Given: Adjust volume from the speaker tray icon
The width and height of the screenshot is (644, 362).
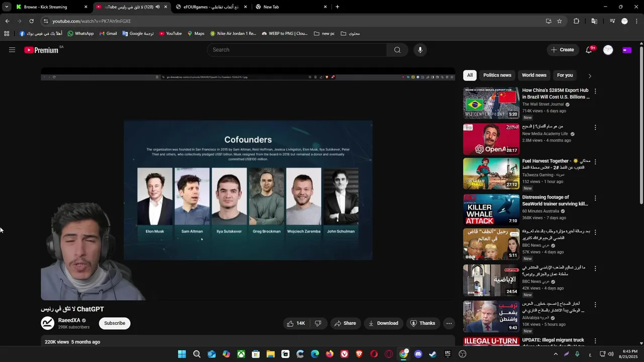Looking at the screenshot, I should [611, 354].
